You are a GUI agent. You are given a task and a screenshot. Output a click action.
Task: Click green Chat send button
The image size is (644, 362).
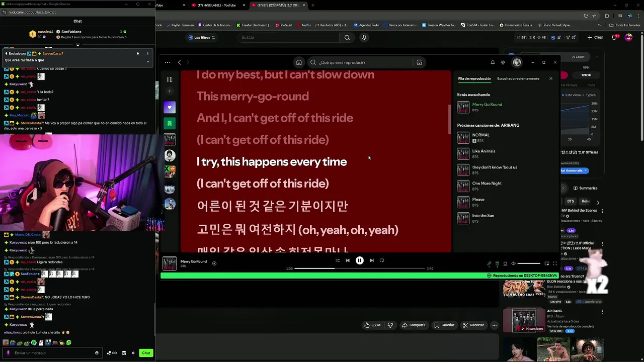coord(146,353)
